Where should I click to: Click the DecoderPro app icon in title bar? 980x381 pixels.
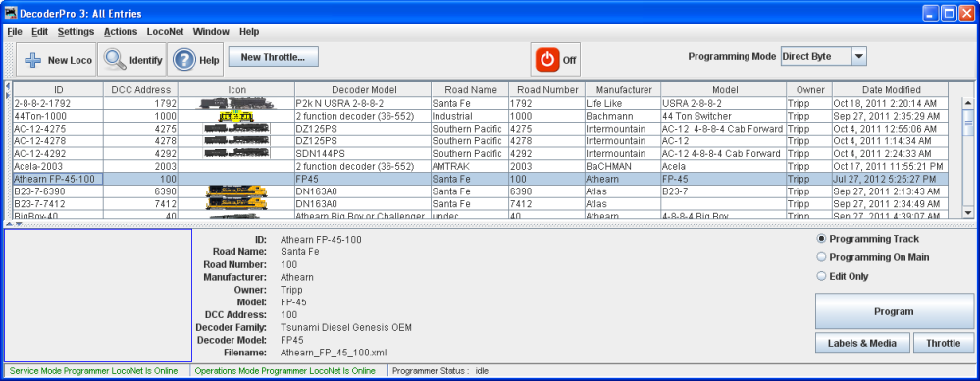(11, 13)
